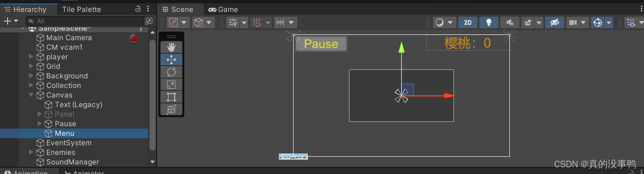Image resolution: width=644 pixels, height=174 pixels.
Task: Toggle the 2D scene view mode
Action: 468,22
